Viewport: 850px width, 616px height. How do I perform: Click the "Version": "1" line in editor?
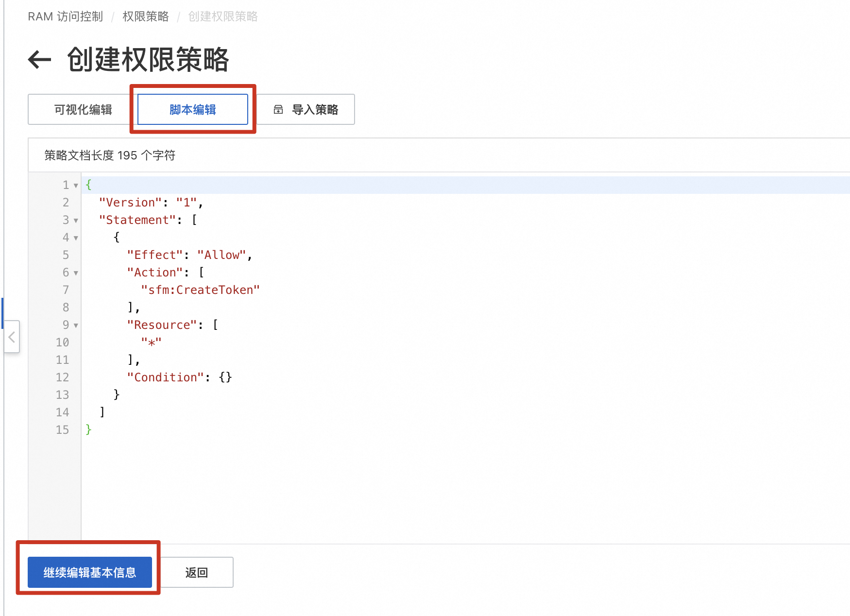click(x=151, y=203)
